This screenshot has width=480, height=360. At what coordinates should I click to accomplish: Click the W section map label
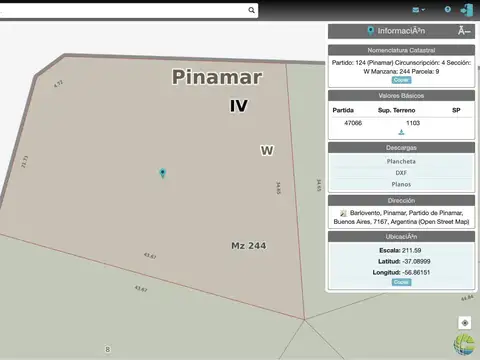267,151
